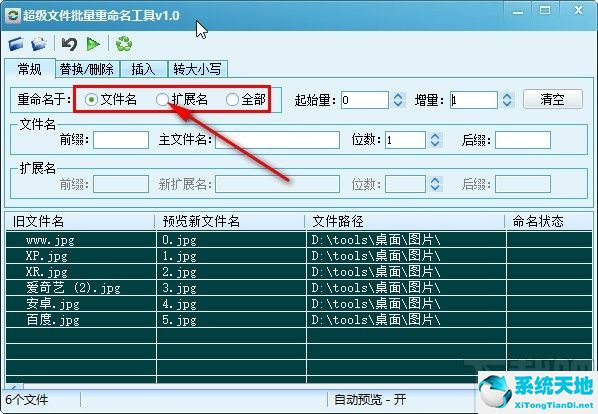Adjust the 增量 spinner arrows

click(507, 100)
